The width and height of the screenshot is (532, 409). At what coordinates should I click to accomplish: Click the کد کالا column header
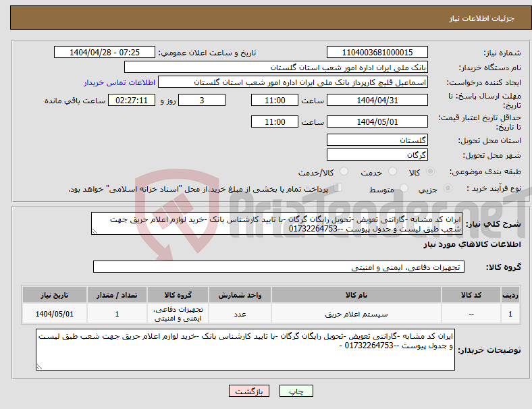[471, 295]
